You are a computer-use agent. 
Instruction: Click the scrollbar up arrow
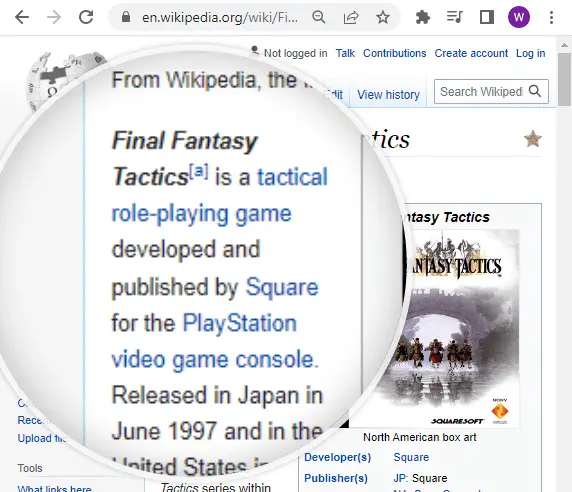pos(565,45)
